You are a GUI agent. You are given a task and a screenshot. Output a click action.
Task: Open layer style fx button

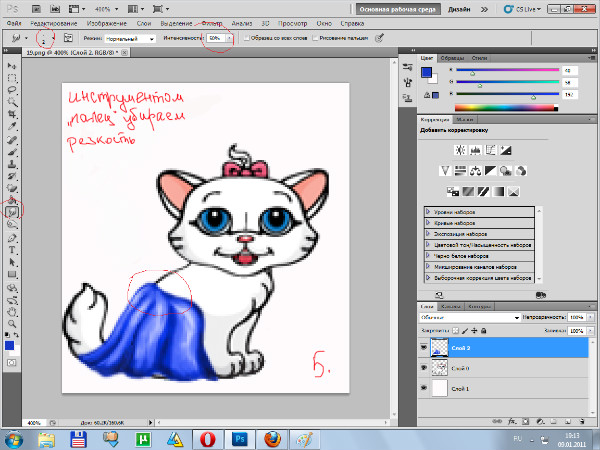click(512, 421)
